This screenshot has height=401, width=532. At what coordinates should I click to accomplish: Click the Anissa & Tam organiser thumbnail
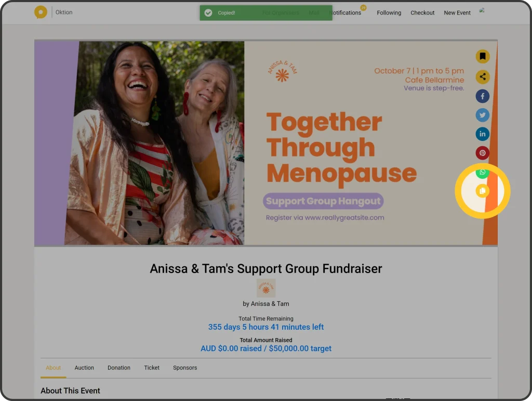pos(266,288)
